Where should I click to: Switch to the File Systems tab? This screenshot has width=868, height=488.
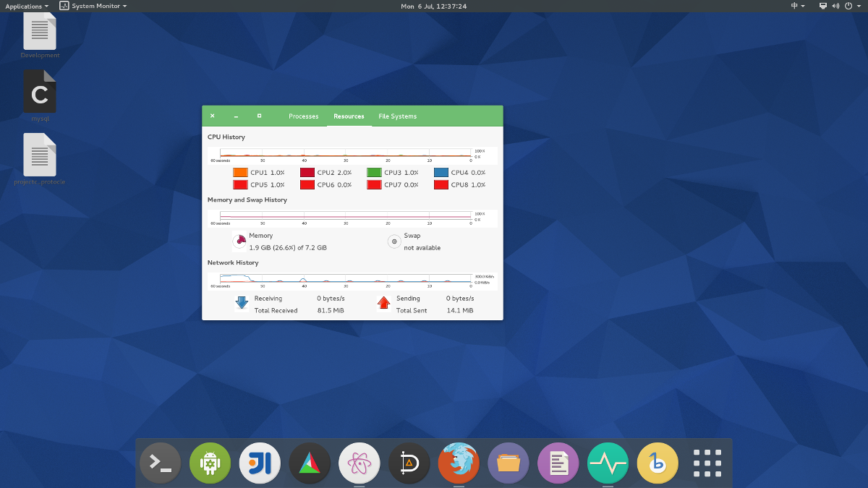pyautogui.click(x=397, y=116)
